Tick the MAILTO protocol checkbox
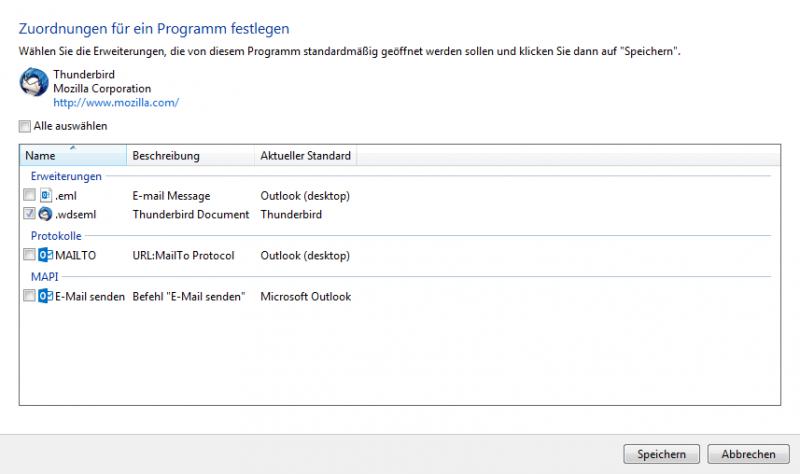800x474 pixels. pyautogui.click(x=29, y=255)
